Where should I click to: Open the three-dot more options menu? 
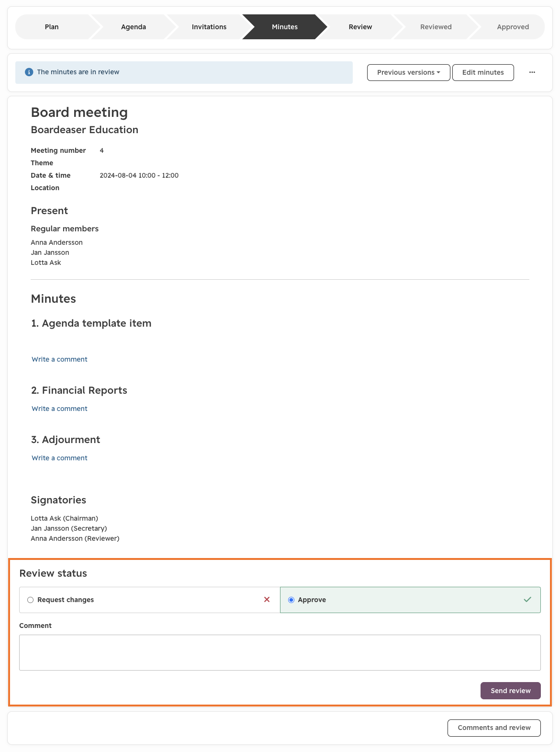coord(532,72)
